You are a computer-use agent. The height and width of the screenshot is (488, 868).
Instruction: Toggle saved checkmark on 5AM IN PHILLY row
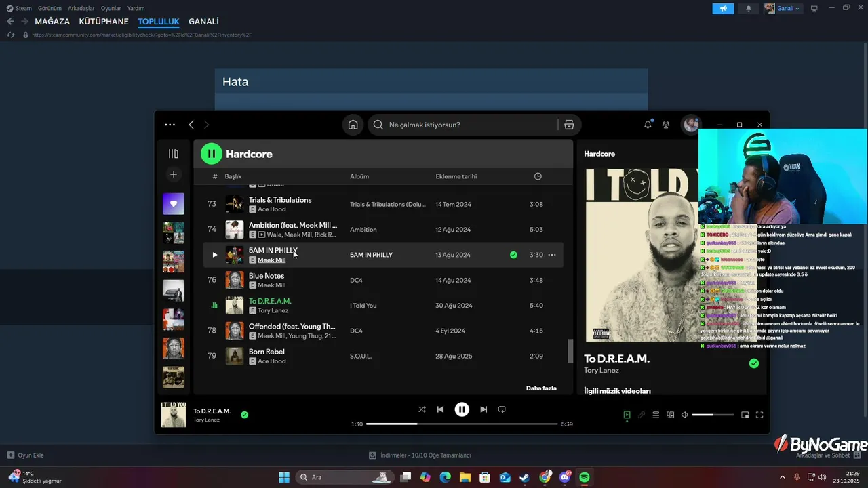pyautogui.click(x=513, y=255)
